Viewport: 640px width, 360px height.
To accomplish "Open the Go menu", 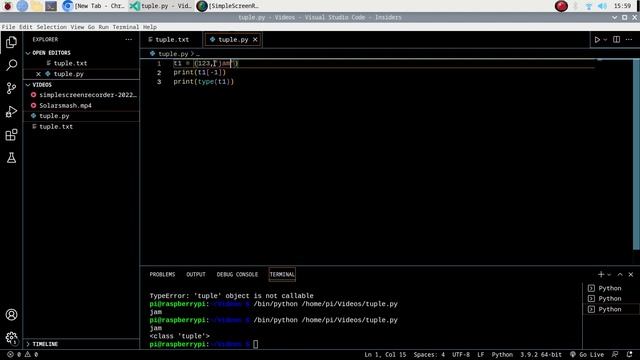I will (x=91, y=27).
